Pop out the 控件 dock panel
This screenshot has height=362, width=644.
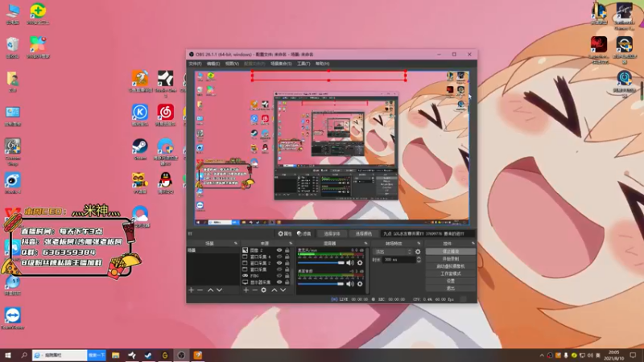pyautogui.click(x=473, y=244)
